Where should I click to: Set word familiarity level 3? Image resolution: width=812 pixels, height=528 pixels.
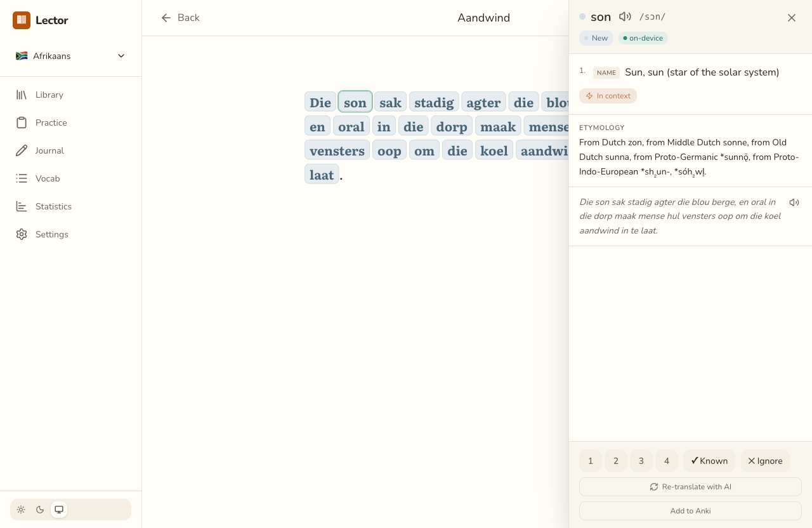coord(641,461)
